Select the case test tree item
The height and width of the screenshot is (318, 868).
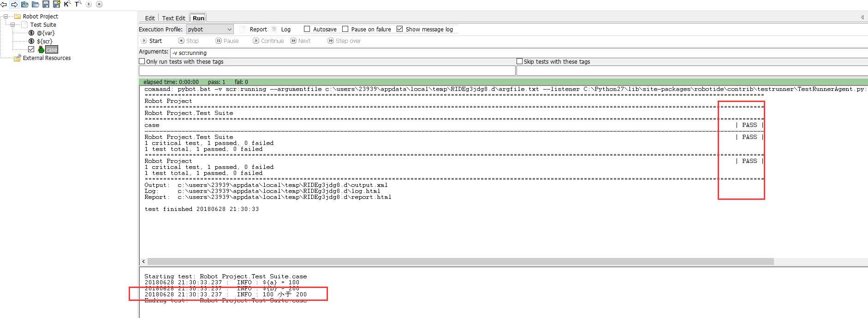(x=52, y=49)
